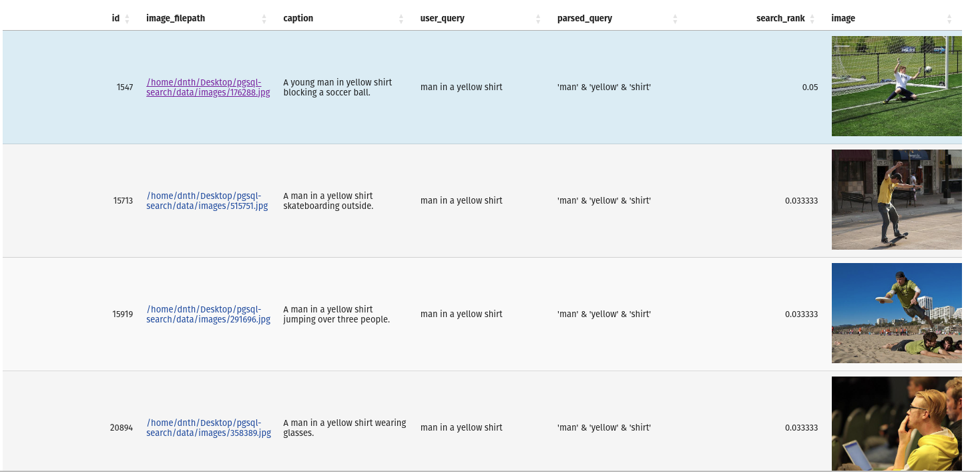The image size is (980, 472).
Task: Sort table by image_filepath column arrows
Action: pyautogui.click(x=264, y=19)
